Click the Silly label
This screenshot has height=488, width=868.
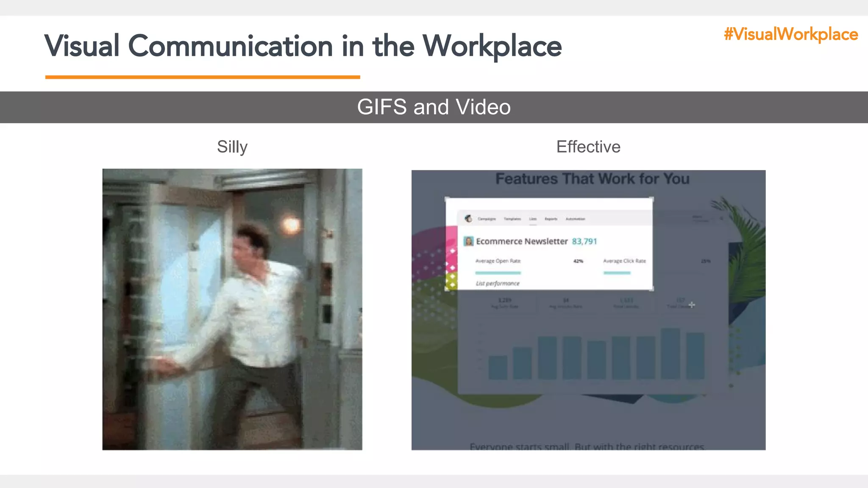(232, 147)
